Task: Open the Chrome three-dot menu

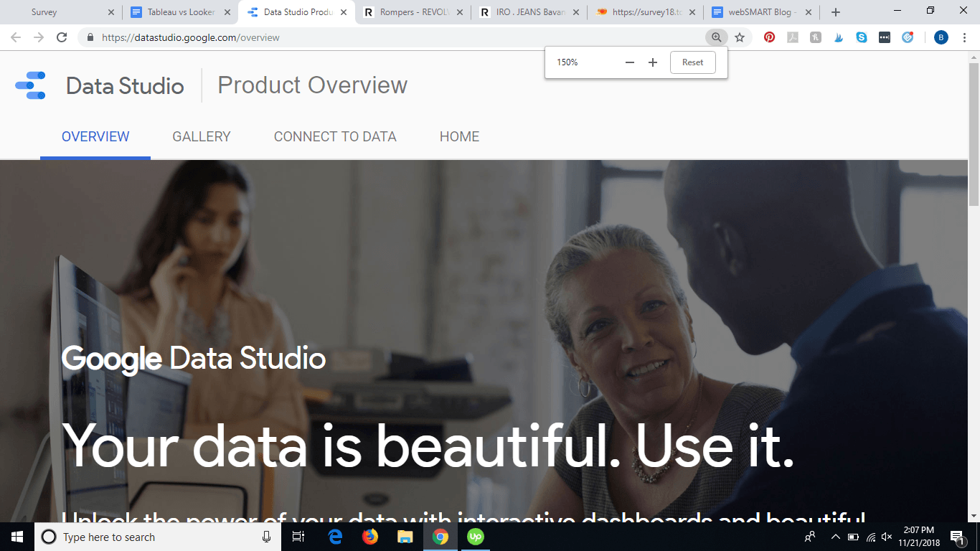Action: click(964, 37)
